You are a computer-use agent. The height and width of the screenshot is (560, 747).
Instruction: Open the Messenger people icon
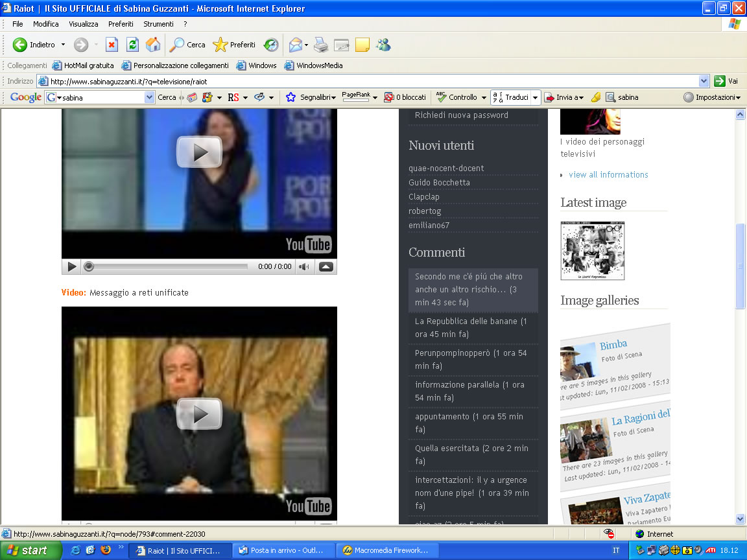pyautogui.click(x=383, y=45)
